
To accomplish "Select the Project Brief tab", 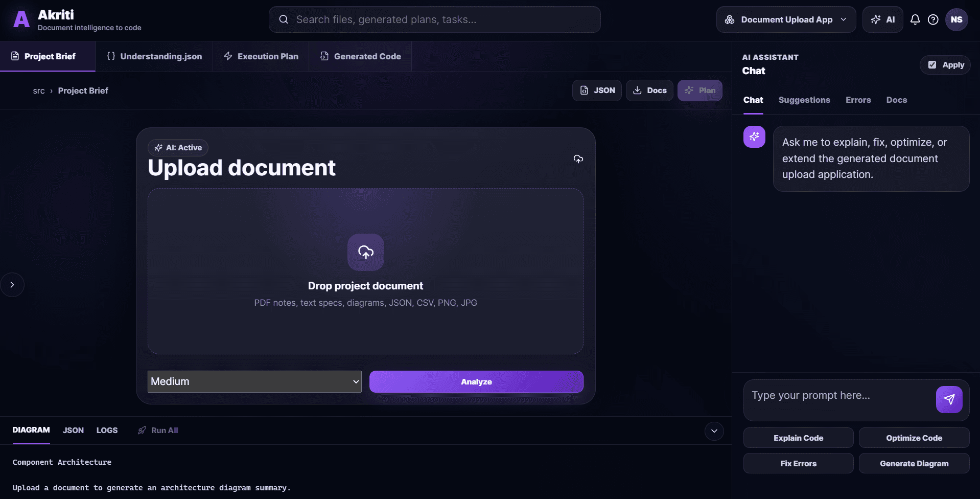I will [48, 56].
